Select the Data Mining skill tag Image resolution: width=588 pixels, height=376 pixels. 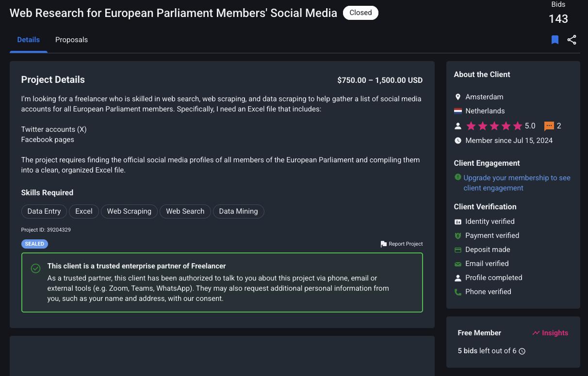pyautogui.click(x=239, y=211)
